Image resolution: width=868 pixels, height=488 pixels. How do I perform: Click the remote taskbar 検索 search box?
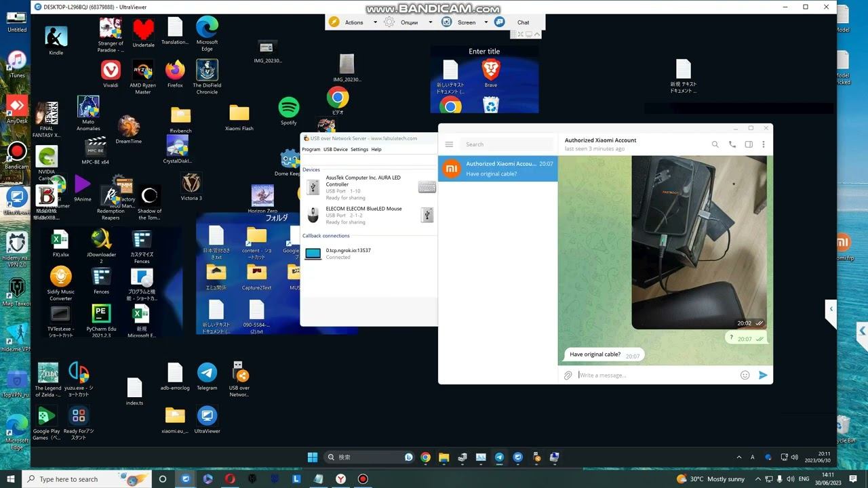[370, 457]
